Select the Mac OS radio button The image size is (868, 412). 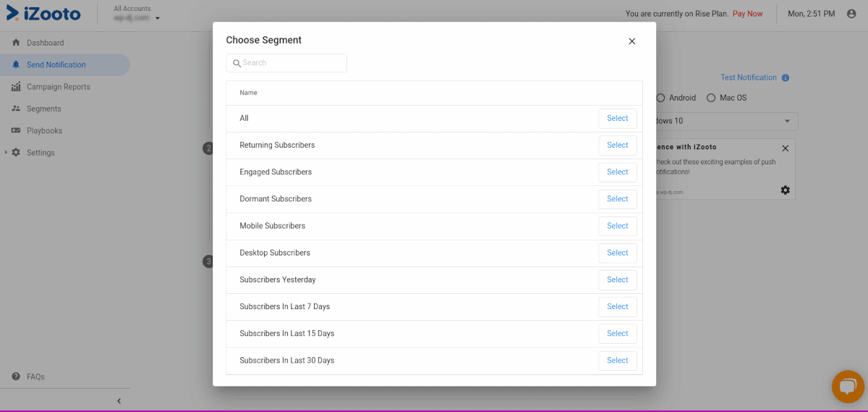click(711, 98)
